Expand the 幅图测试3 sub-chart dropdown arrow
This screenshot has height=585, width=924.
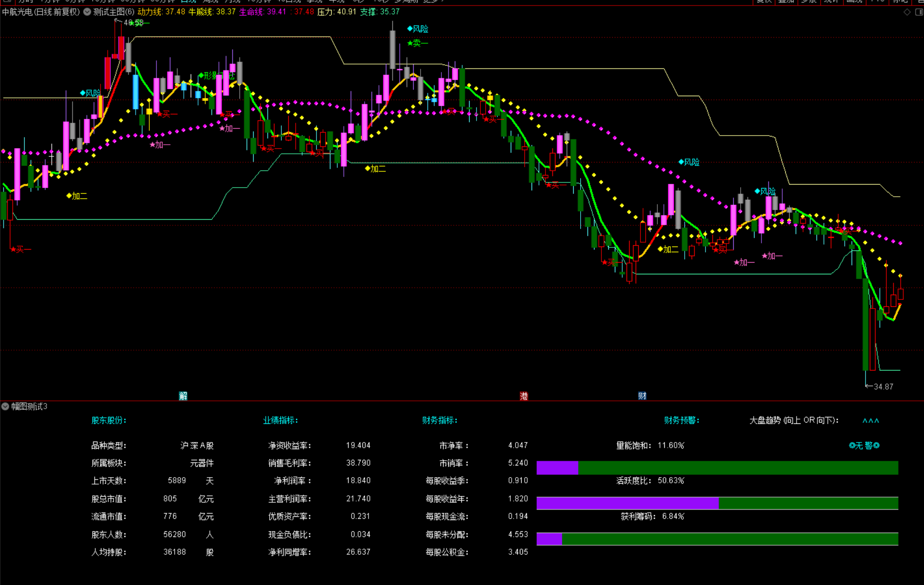tap(5, 406)
